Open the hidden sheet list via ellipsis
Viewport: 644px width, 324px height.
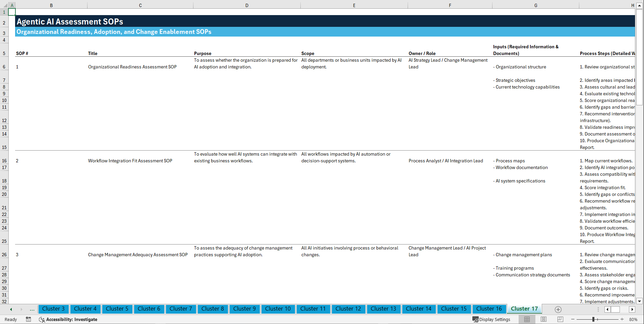(32, 309)
